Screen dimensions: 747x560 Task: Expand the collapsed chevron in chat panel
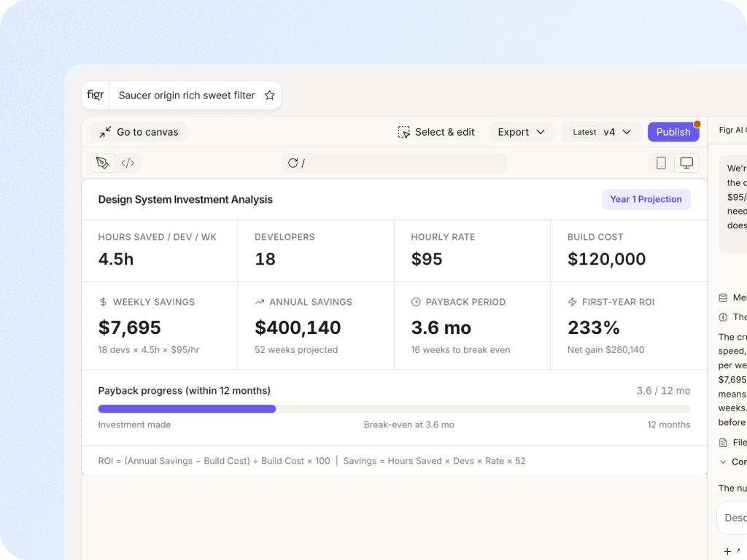tap(723, 462)
